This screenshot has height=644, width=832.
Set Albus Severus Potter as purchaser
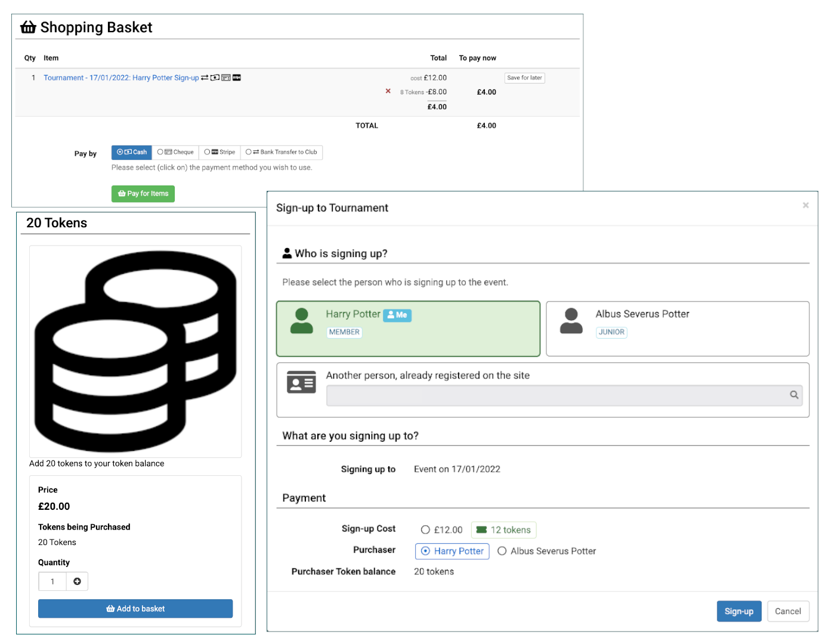tap(502, 551)
